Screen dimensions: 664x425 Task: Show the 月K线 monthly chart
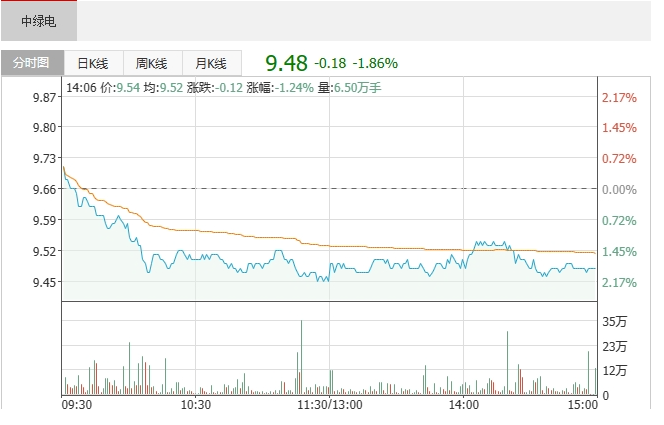tap(211, 62)
